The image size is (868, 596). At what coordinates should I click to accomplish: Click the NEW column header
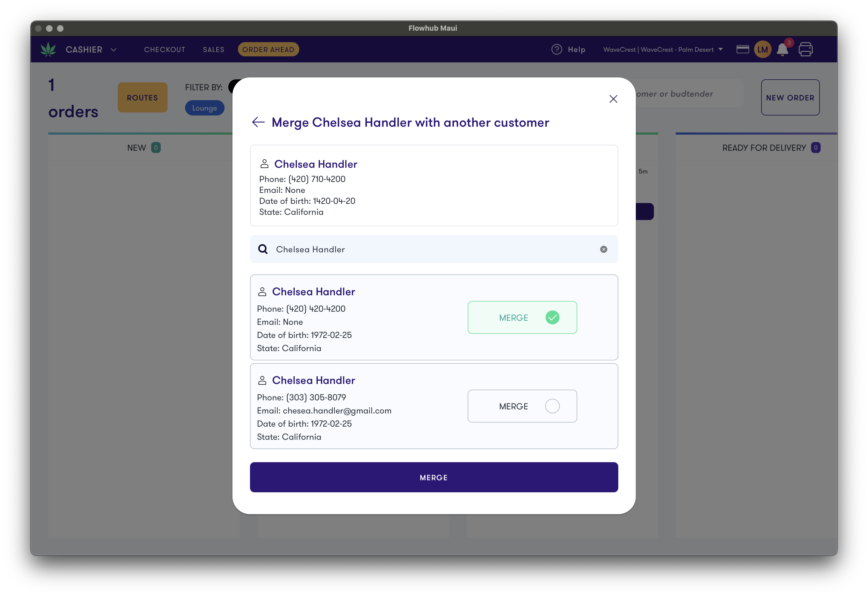(x=144, y=148)
